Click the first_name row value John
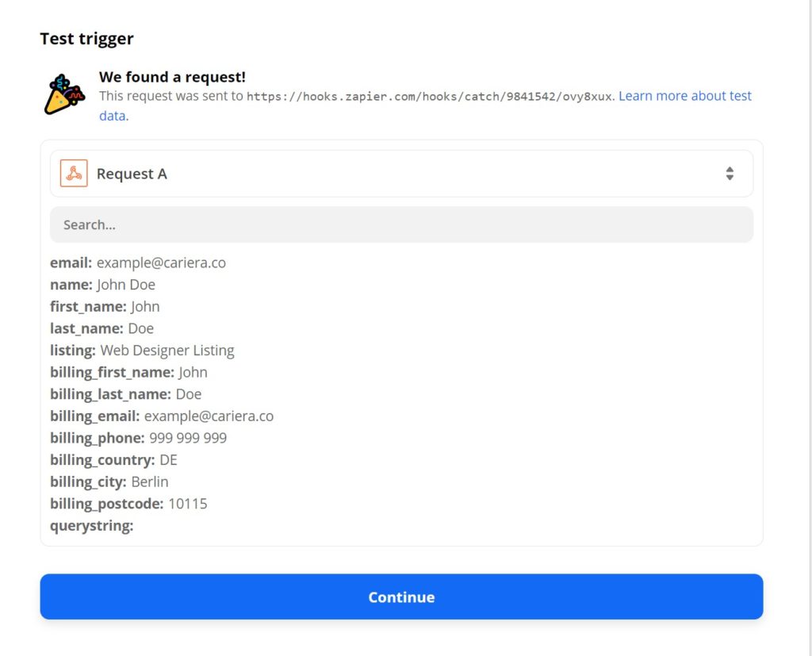The width and height of the screenshot is (812, 656). pyautogui.click(x=145, y=307)
